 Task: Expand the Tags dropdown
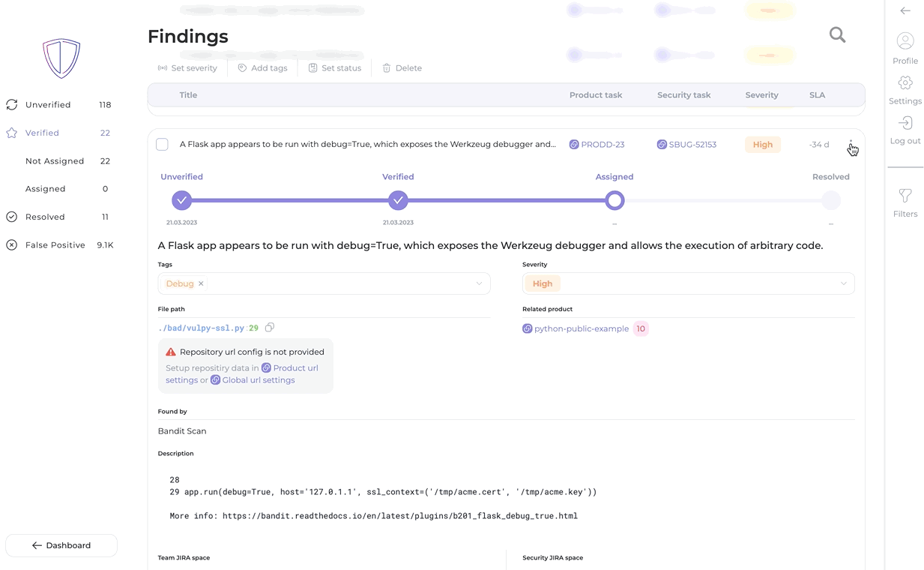click(x=479, y=283)
